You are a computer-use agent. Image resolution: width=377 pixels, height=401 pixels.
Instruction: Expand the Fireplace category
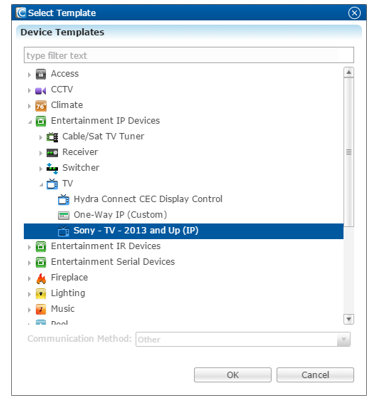point(29,278)
